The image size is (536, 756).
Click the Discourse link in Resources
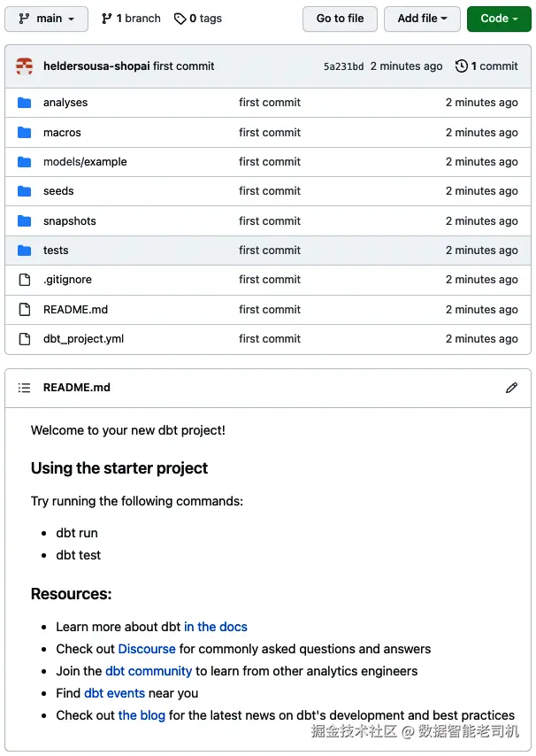click(x=147, y=649)
